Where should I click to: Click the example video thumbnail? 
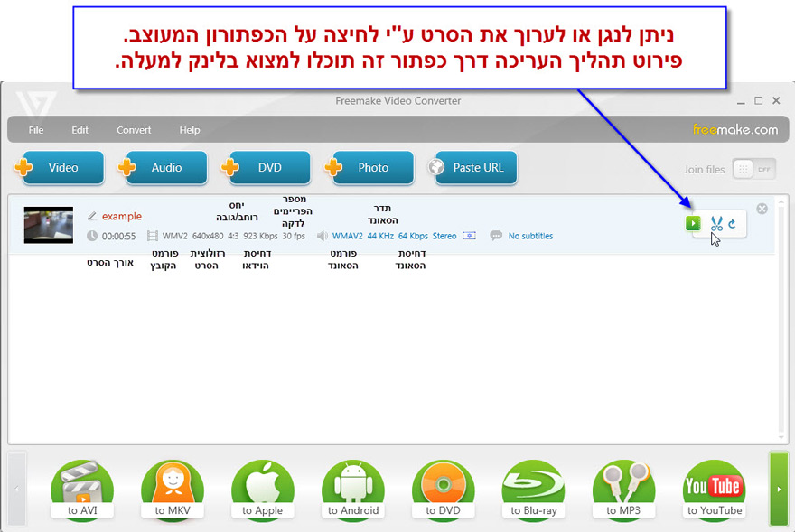[49, 225]
